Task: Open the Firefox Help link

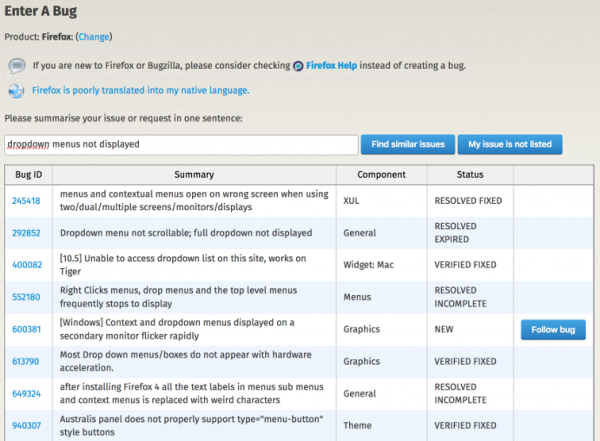Action: click(x=331, y=65)
